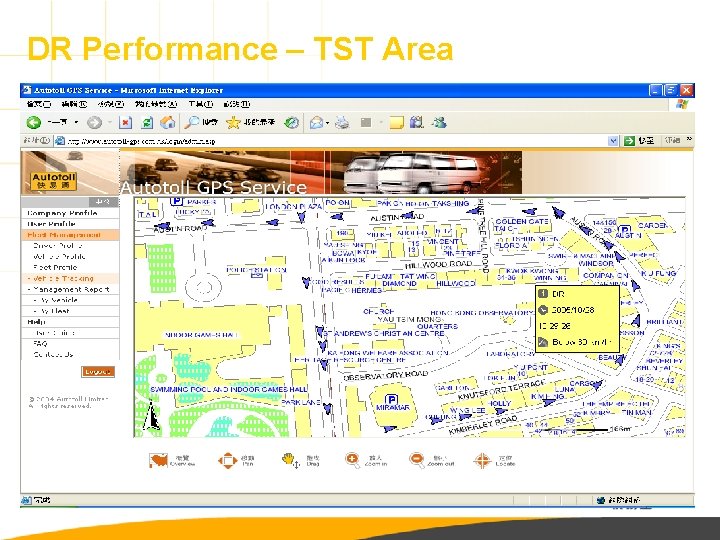Select the Drag hand tool icon
Screen dimensions: 720x540
click(x=289, y=460)
